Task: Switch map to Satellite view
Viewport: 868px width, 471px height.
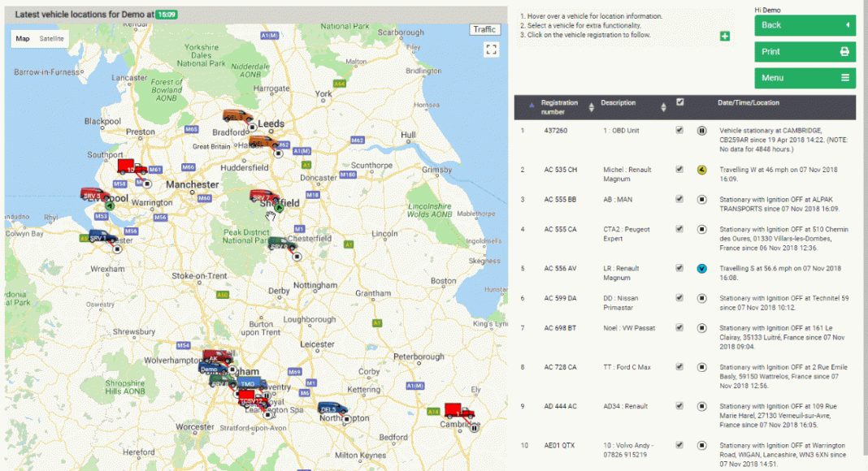Action: pos(52,39)
